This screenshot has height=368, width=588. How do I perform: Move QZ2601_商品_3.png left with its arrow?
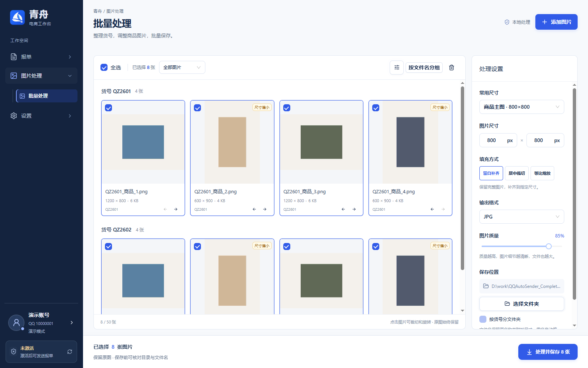[x=343, y=209]
